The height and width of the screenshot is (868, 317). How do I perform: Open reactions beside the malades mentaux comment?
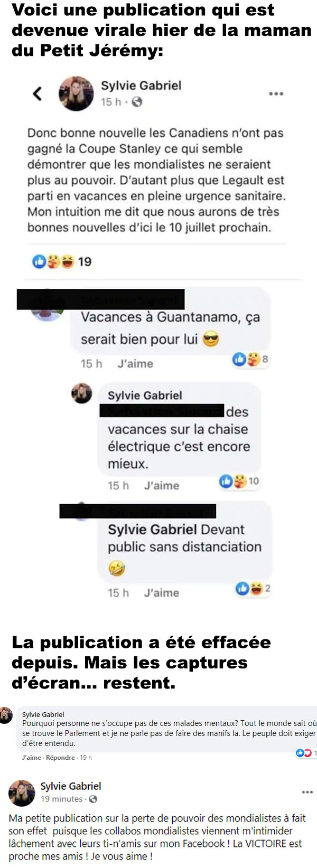306,753
